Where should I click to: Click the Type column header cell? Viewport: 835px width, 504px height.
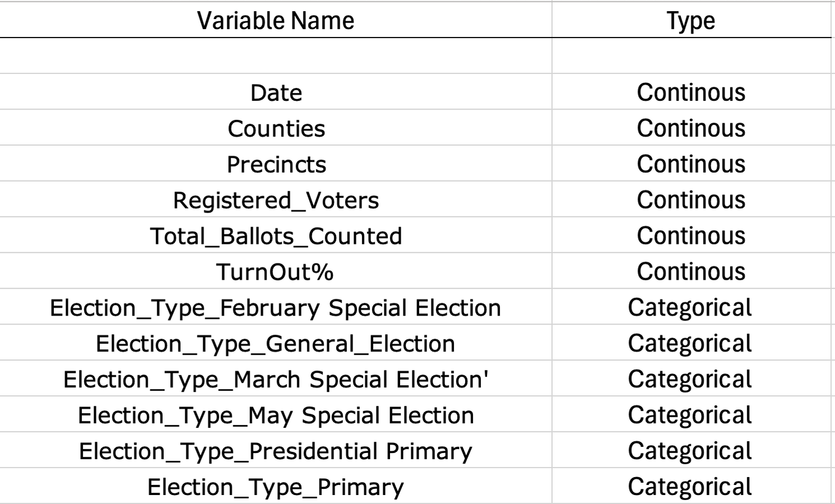[691, 21]
